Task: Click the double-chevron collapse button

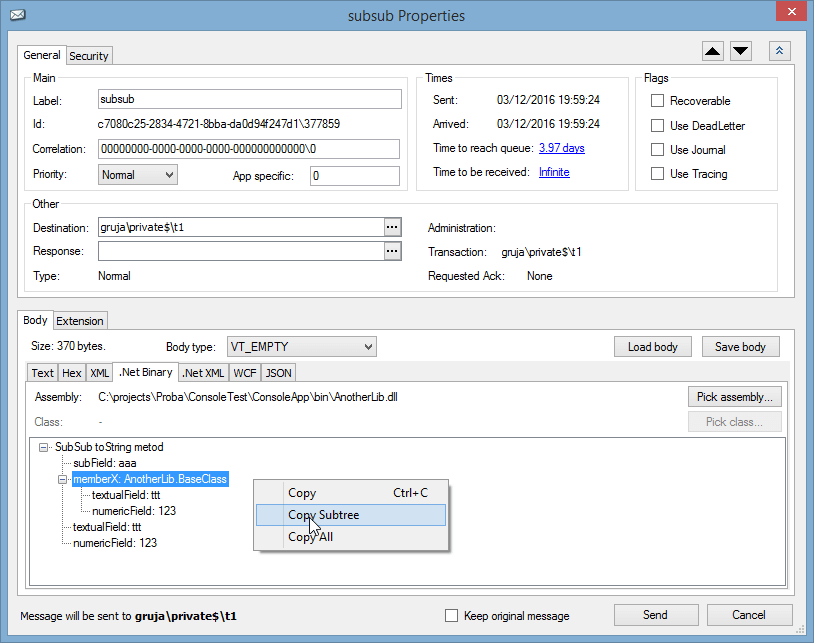Action: click(779, 50)
